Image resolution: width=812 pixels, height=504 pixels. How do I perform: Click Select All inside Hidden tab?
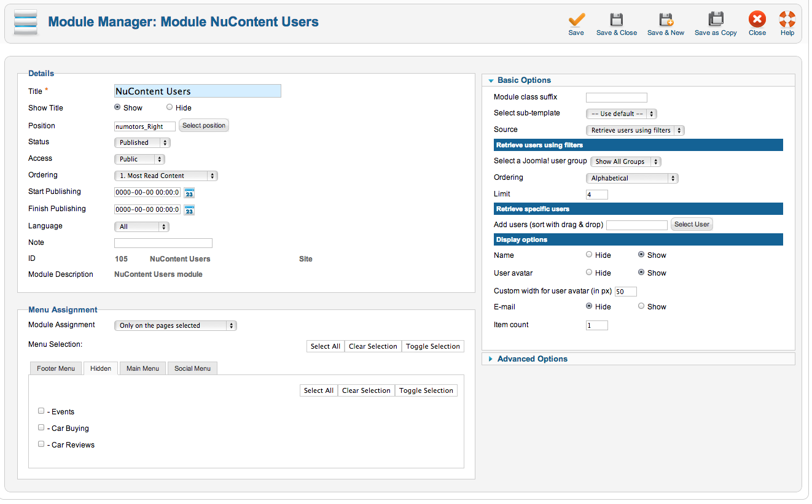click(319, 390)
